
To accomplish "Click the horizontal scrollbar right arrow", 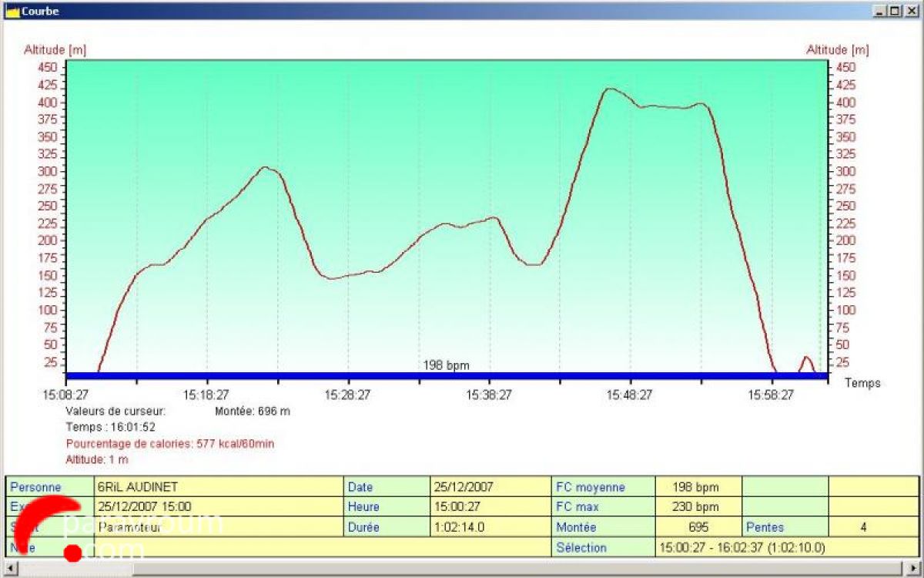I will click(916, 570).
